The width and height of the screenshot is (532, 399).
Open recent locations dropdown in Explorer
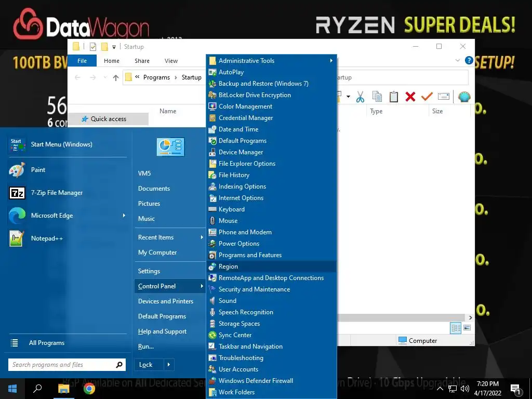click(105, 78)
